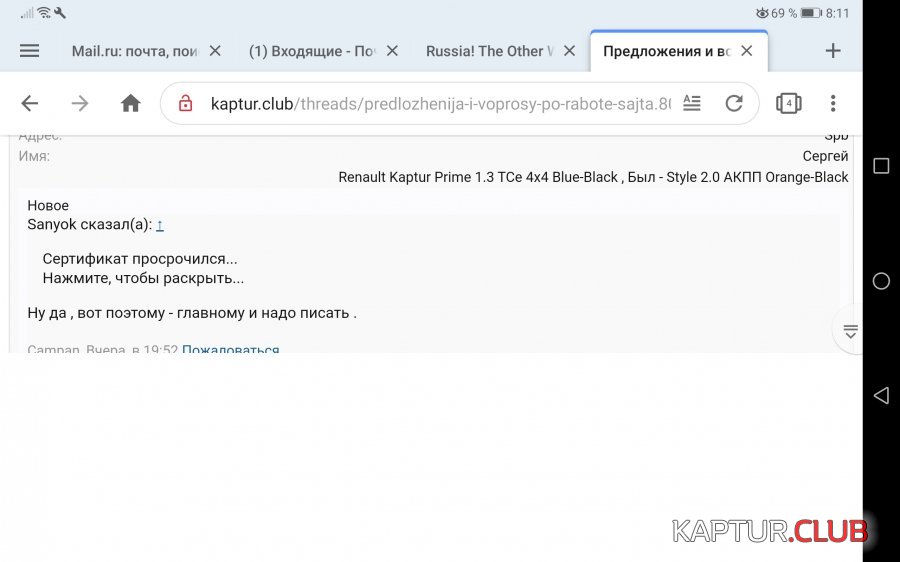Open a new tab with plus icon
The width and height of the screenshot is (900, 562).
833,51
